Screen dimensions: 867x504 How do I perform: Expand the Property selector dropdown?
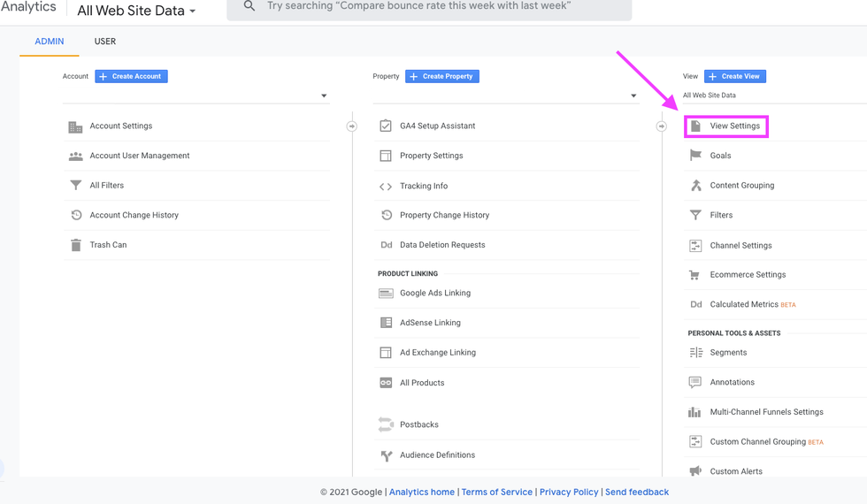[x=633, y=95]
